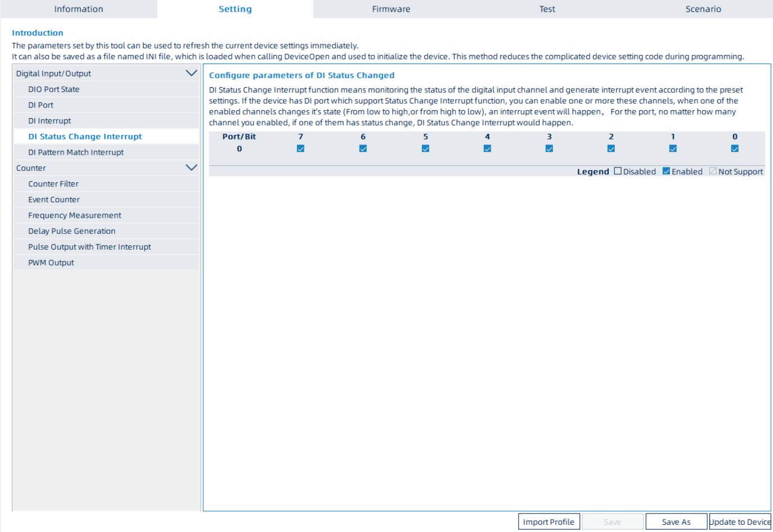Screen dimensions: 773x532
Task: Select DIO Port State in the sidebar
Action: [54, 89]
